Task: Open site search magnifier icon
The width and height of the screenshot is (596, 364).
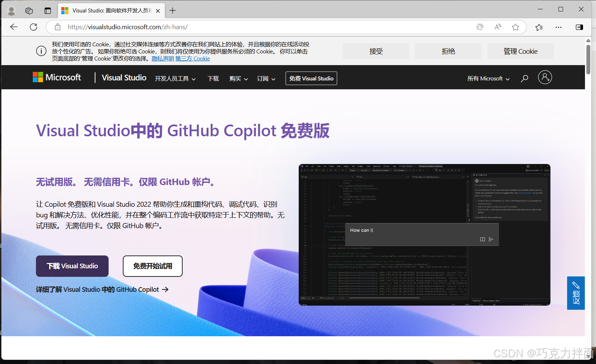Action: [524, 78]
